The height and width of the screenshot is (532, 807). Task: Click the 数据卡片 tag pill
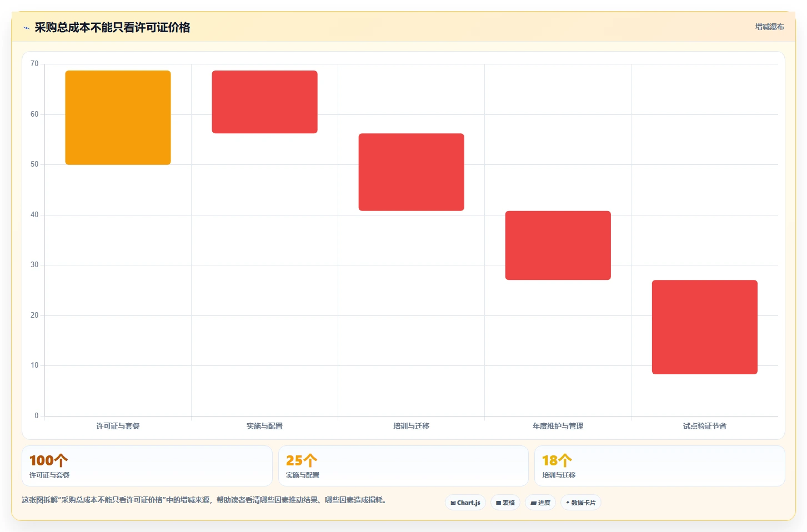tap(581, 503)
